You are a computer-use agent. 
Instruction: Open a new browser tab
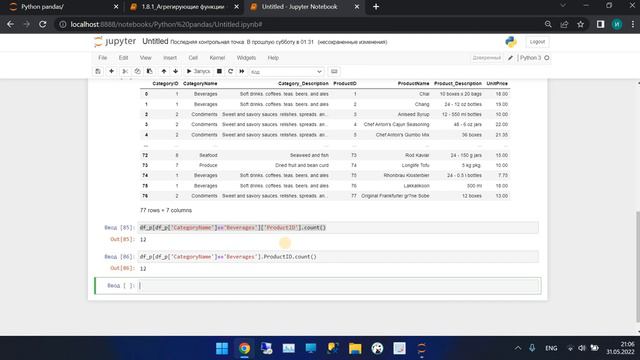[x=376, y=7]
